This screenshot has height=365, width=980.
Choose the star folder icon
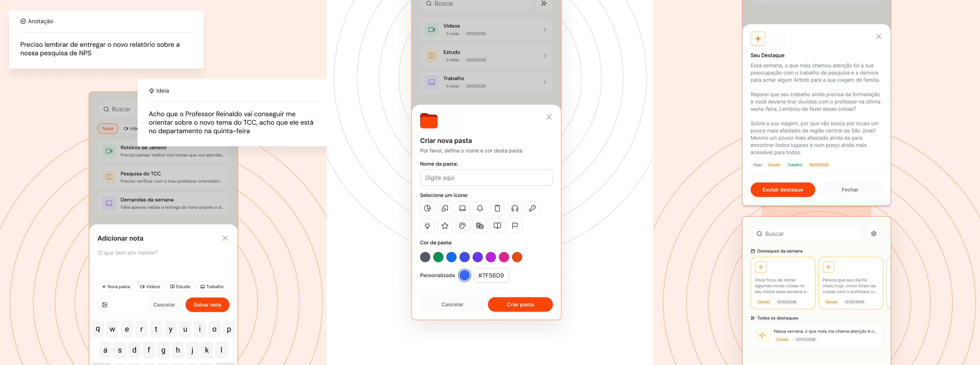coord(445,226)
